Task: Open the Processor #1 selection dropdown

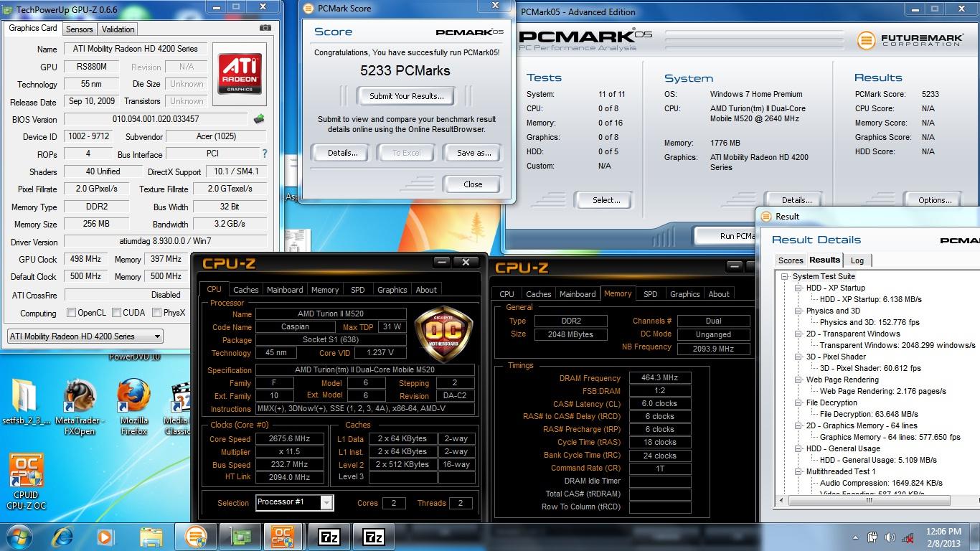Action: click(x=294, y=502)
